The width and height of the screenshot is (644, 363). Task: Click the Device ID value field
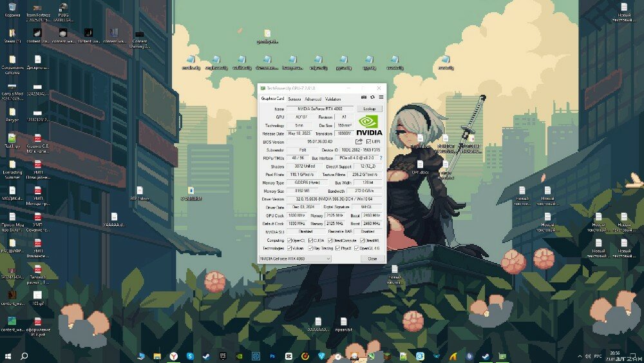[361, 150]
